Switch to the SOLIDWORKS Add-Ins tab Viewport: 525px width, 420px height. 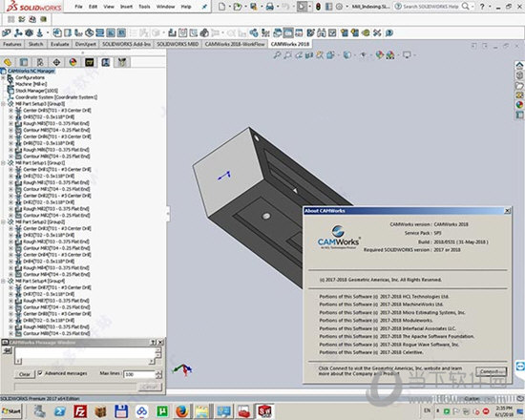click(x=126, y=44)
